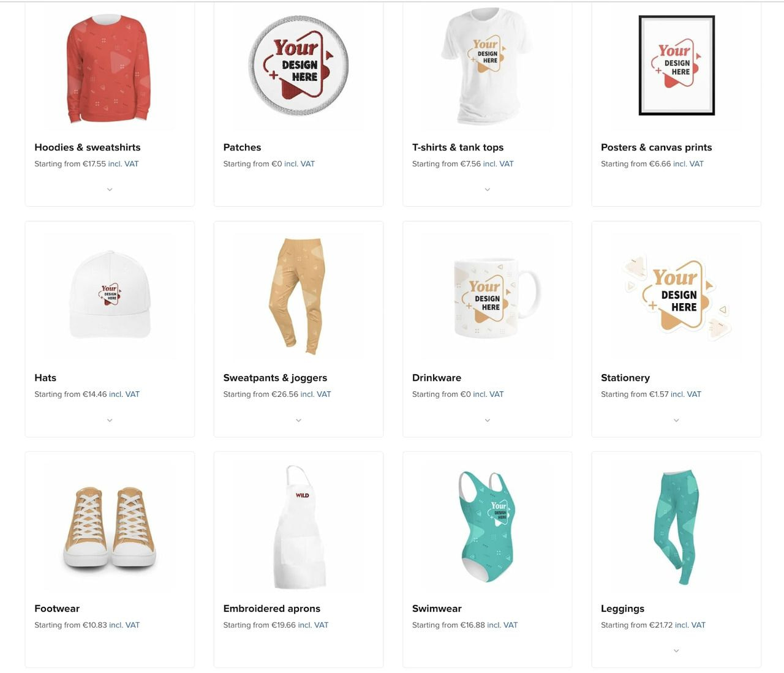Open the white cap product image
Screen dimensions: 784x673
[110, 295]
